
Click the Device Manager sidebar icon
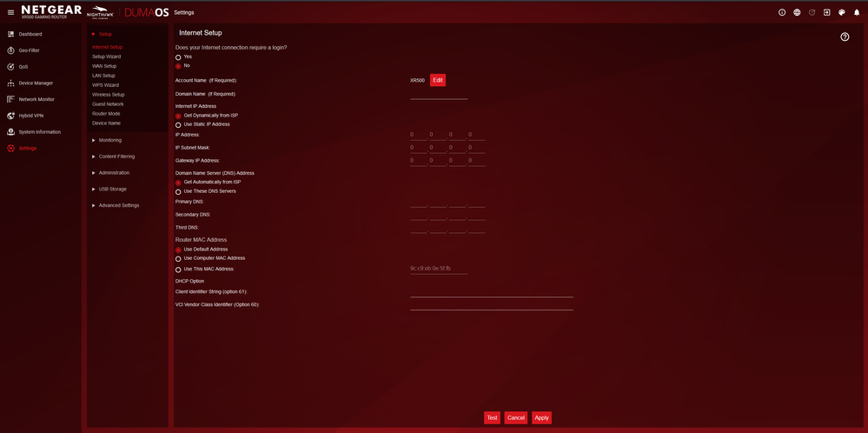(x=10, y=83)
